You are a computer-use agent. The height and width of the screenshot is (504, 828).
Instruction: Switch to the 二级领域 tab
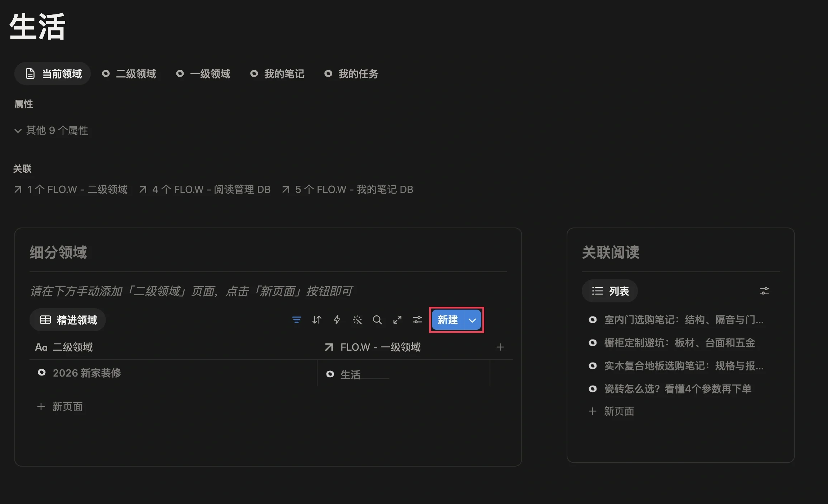(x=129, y=74)
